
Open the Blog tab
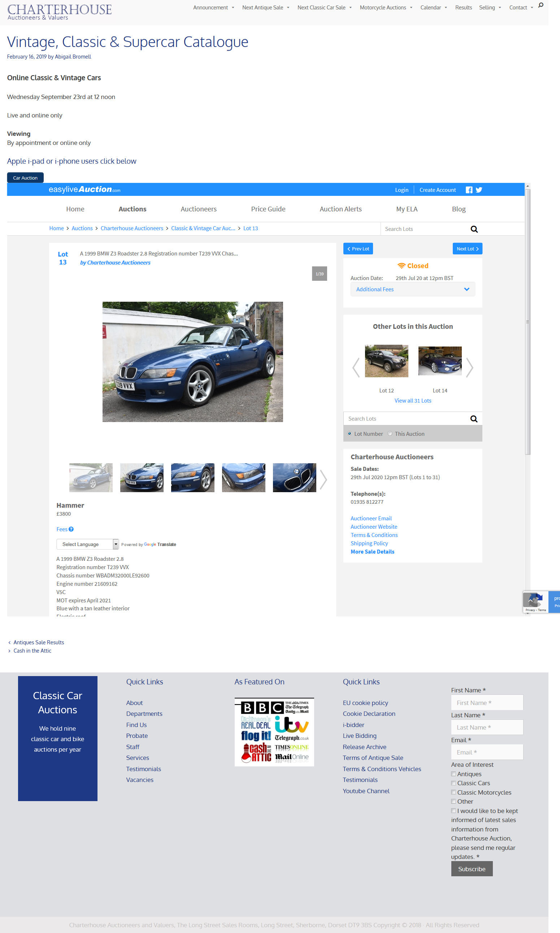(459, 209)
